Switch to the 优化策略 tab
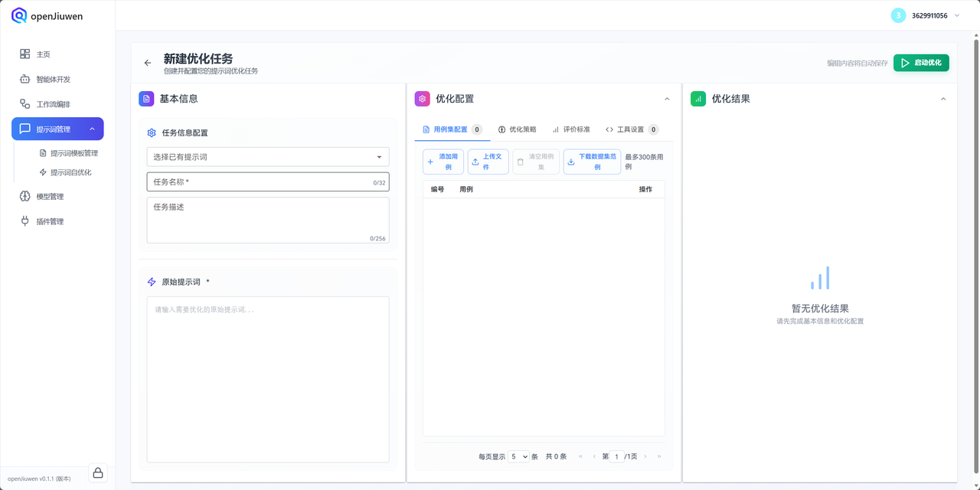The image size is (980, 490). tap(518, 129)
